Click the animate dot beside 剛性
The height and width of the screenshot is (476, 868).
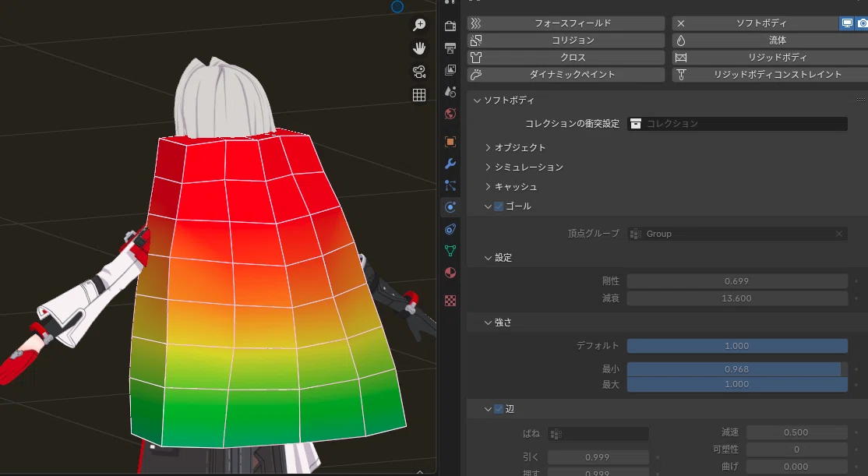(856, 281)
